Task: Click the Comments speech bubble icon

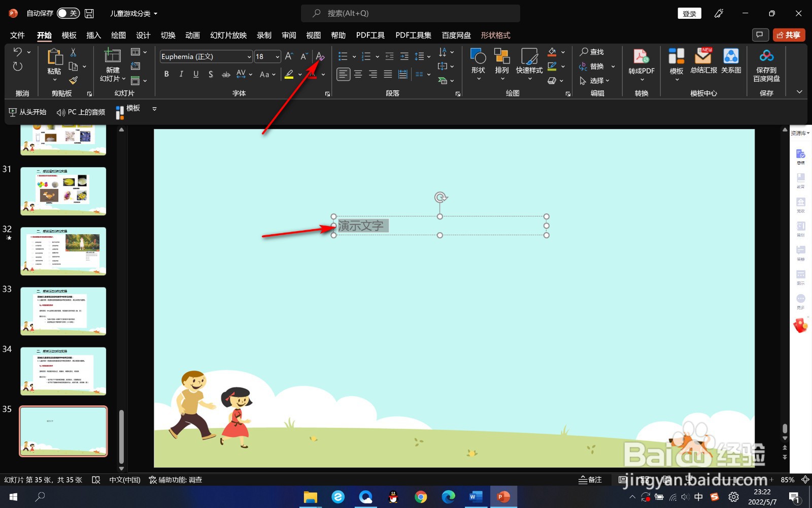Action: [x=760, y=35]
